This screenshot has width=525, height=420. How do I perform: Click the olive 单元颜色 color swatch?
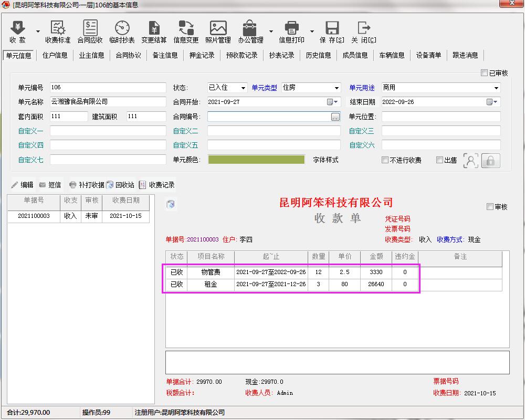(x=257, y=160)
